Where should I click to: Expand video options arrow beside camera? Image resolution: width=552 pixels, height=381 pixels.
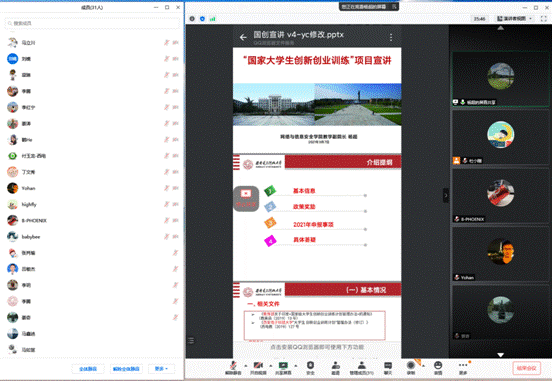270,366
